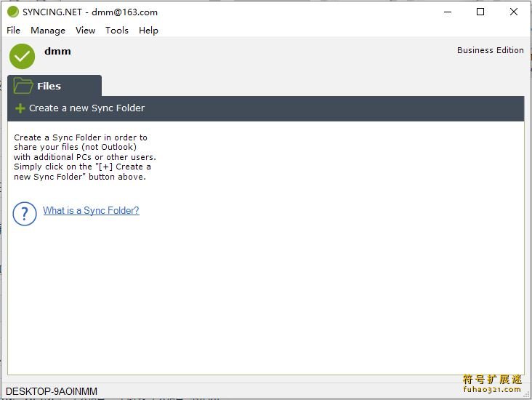Open the View menu
The height and width of the screenshot is (400, 532).
click(85, 31)
